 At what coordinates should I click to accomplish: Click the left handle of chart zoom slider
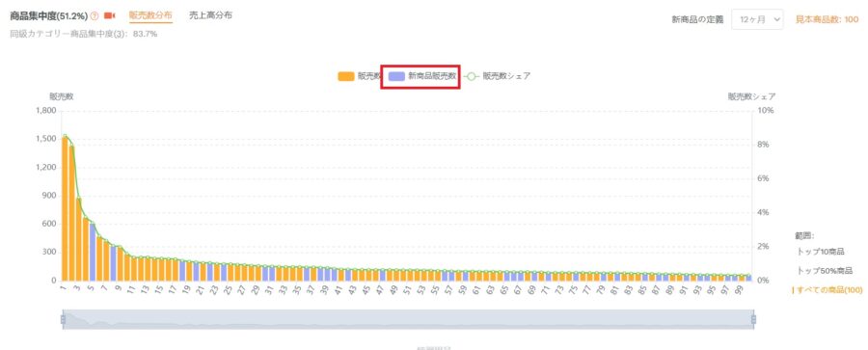(x=63, y=319)
